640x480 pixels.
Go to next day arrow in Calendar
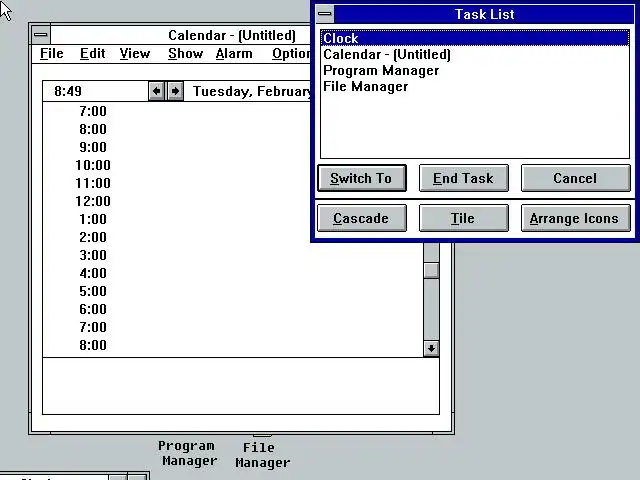175,91
